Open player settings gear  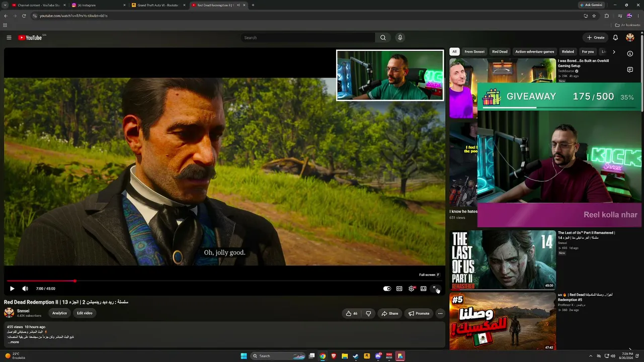[412, 289]
